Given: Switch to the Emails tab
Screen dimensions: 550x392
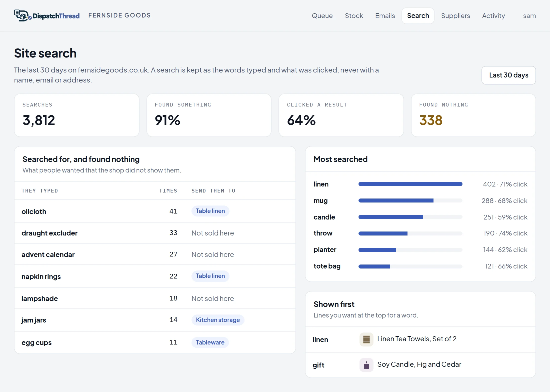Looking at the screenshot, I should point(385,16).
